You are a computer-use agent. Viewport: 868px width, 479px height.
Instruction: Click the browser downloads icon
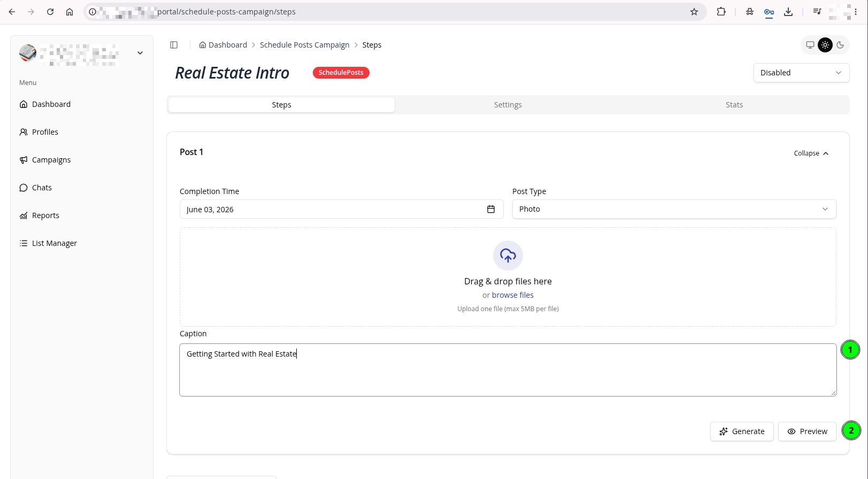pos(788,12)
